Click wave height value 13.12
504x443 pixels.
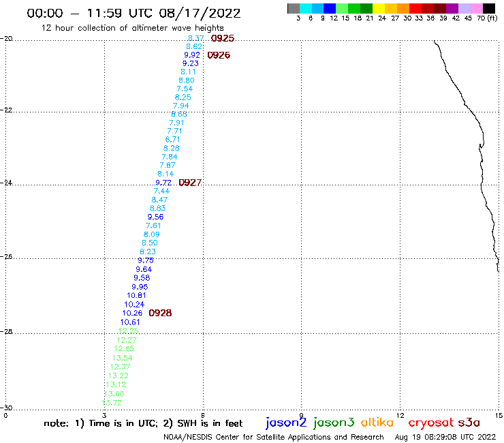[x=116, y=384]
